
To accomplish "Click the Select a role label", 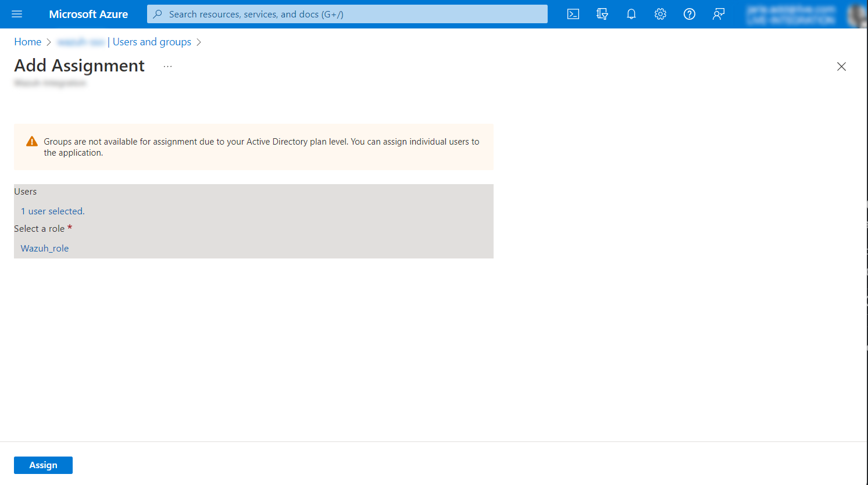I will [x=40, y=229].
